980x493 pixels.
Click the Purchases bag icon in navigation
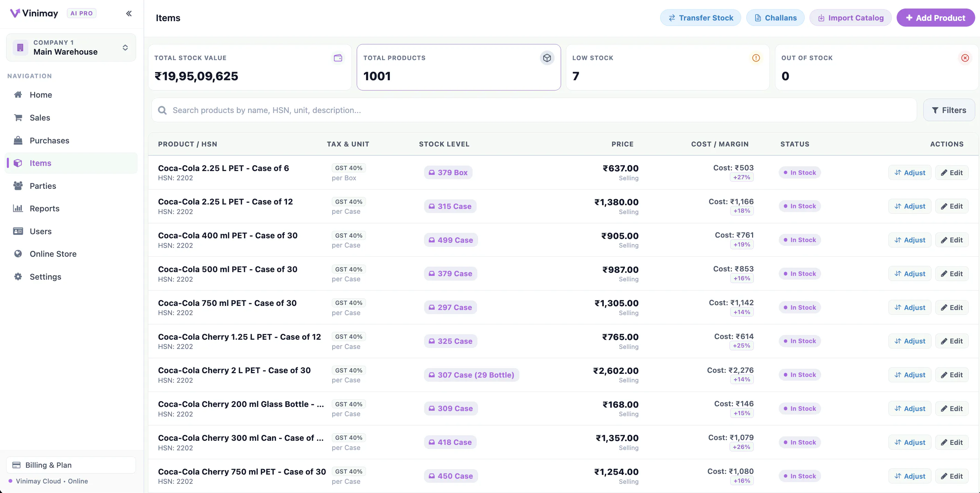coord(18,140)
